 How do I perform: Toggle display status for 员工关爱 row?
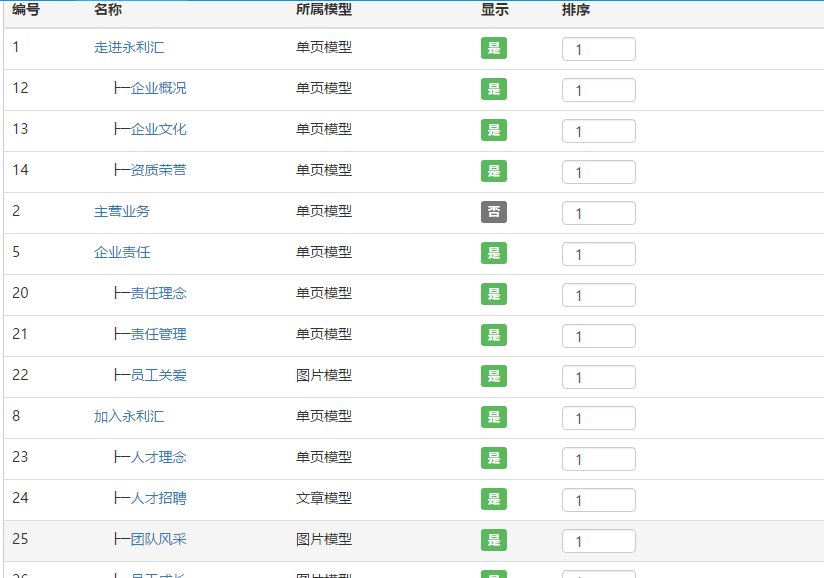pyautogui.click(x=493, y=376)
